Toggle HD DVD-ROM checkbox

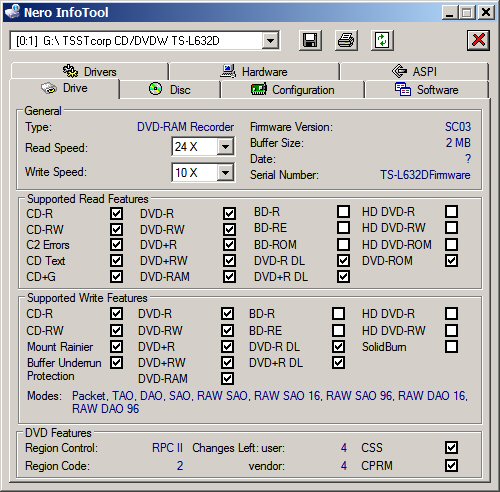tap(451, 244)
